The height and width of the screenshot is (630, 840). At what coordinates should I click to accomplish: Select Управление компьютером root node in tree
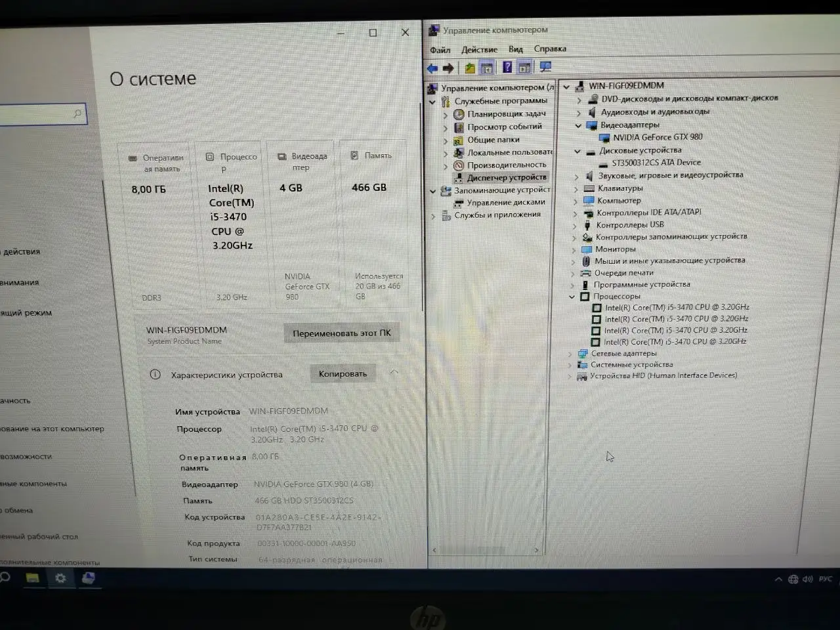(x=497, y=88)
